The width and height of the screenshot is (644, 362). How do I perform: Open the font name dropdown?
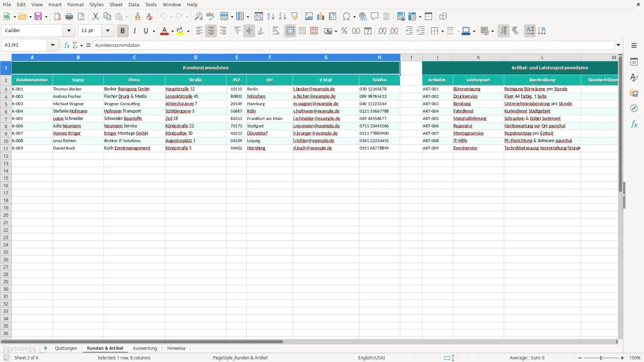69,31
